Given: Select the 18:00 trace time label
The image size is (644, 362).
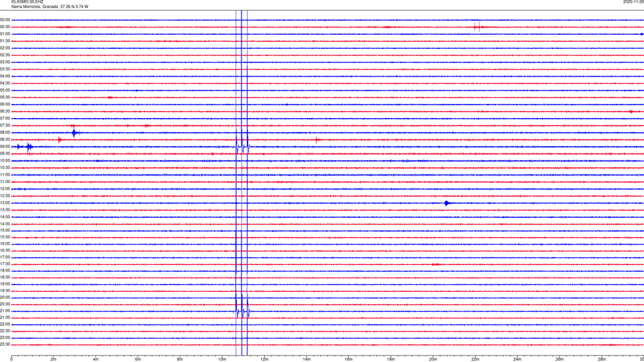Looking at the screenshot, I should (5, 270).
